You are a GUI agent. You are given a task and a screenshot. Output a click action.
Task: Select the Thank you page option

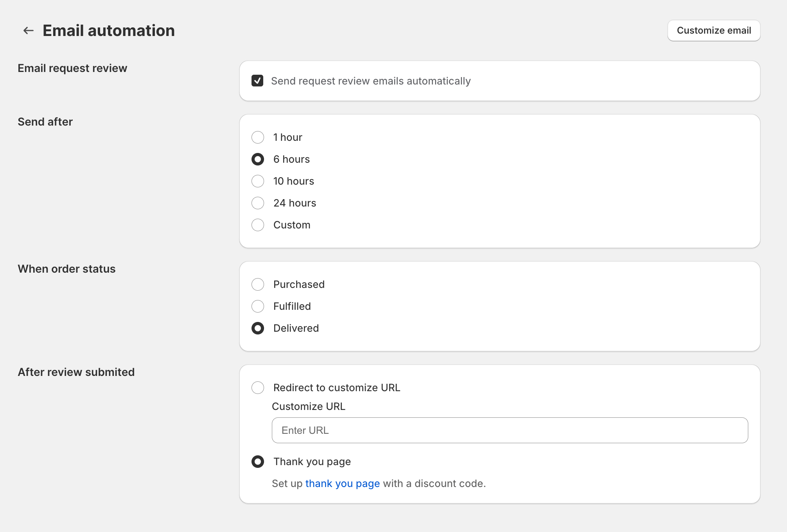(257, 462)
